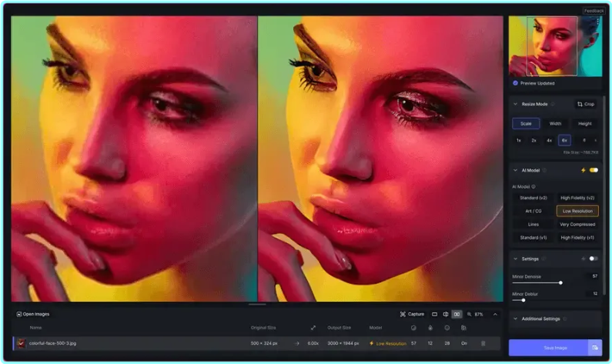Select the split view compare icon
Image resolution: width=612 pixels, height=364 pixels.
point(446,314)
